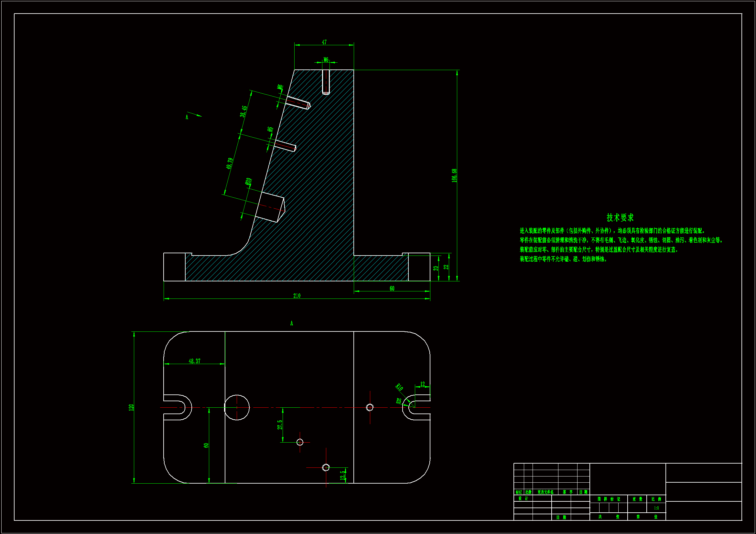Click the 设计 cell in title block
This screenshot has height=534, width=756.
[x=523, y=498]
